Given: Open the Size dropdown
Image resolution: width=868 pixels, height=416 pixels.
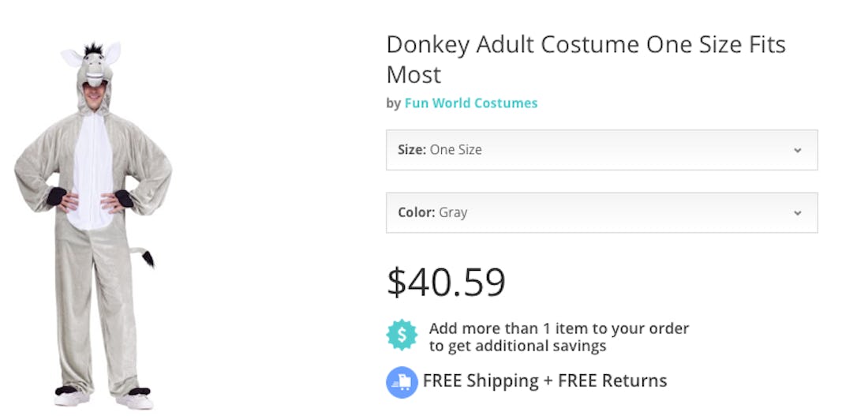Looking at the screenshot, I should point(601,150).
